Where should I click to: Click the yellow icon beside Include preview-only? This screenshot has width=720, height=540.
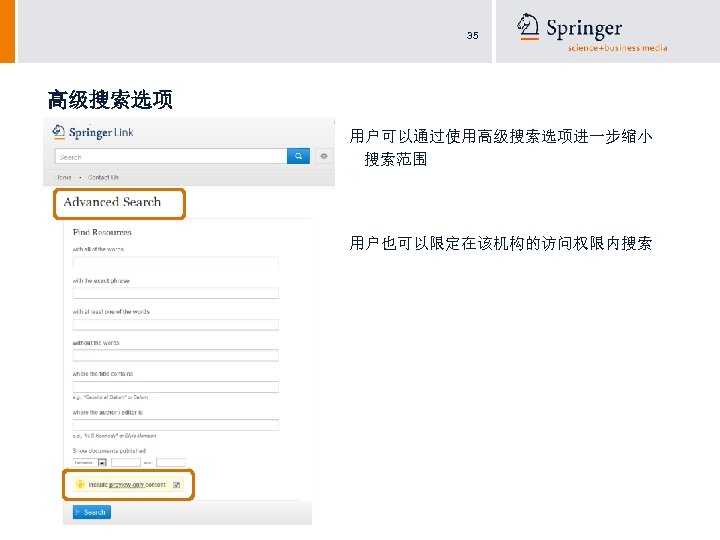pyautogui.click(x=80, y=484)
